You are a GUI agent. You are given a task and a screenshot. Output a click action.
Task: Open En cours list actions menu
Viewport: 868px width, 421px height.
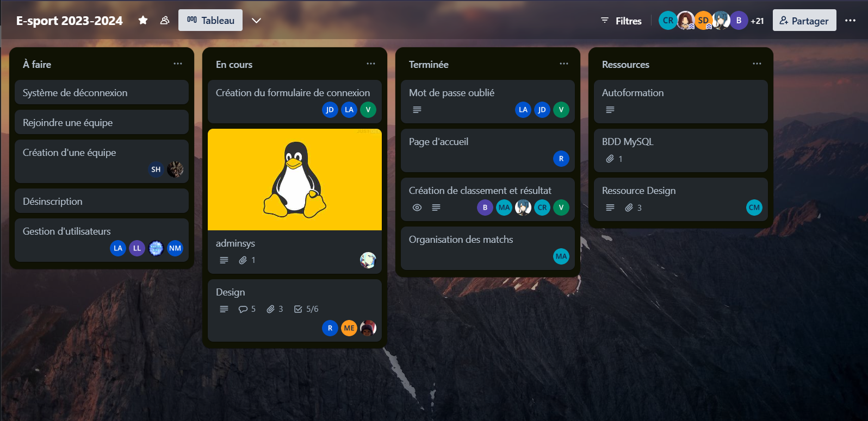pyautogui.click(x=371, y=64)
